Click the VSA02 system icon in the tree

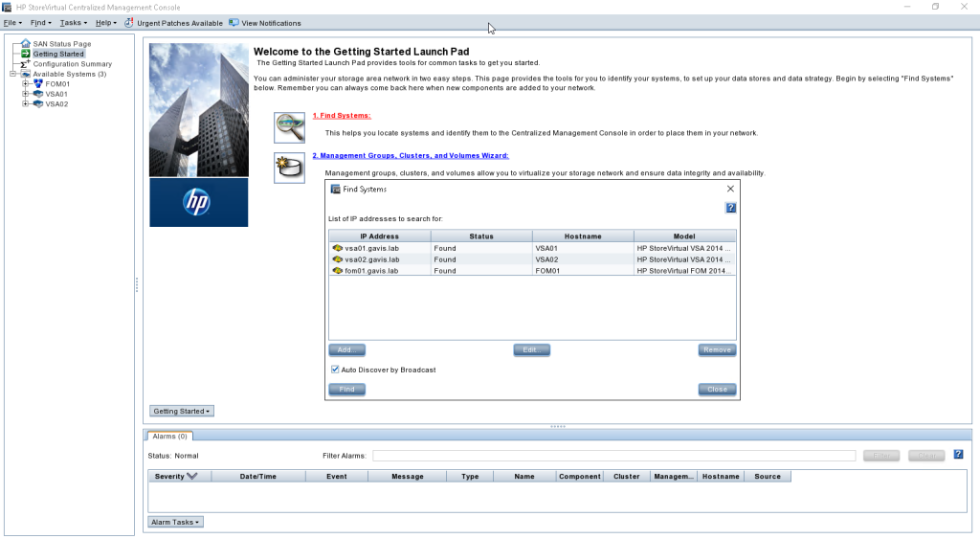pos(38,103)
